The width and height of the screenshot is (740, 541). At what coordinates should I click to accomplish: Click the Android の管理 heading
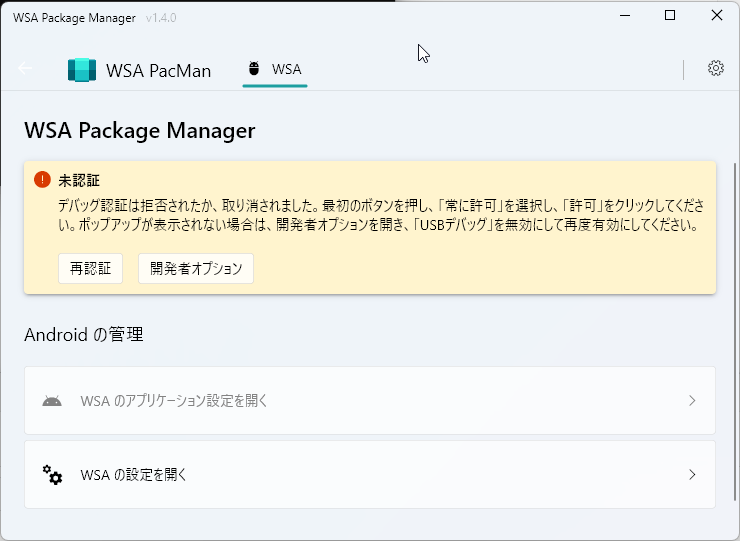tap(84, 335)
